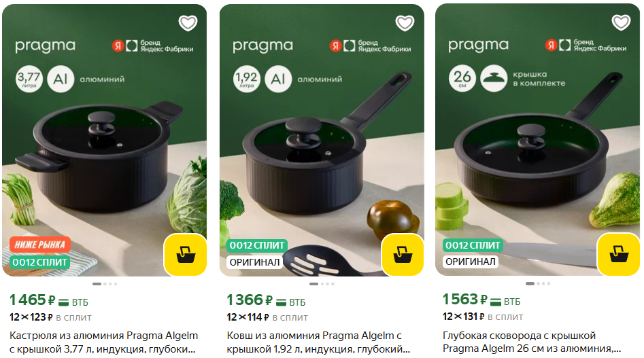The height and width of the screenshot is (358, 644).
Task: Add the глубокая сковорода to cart
Action: (x=619, y=254)
